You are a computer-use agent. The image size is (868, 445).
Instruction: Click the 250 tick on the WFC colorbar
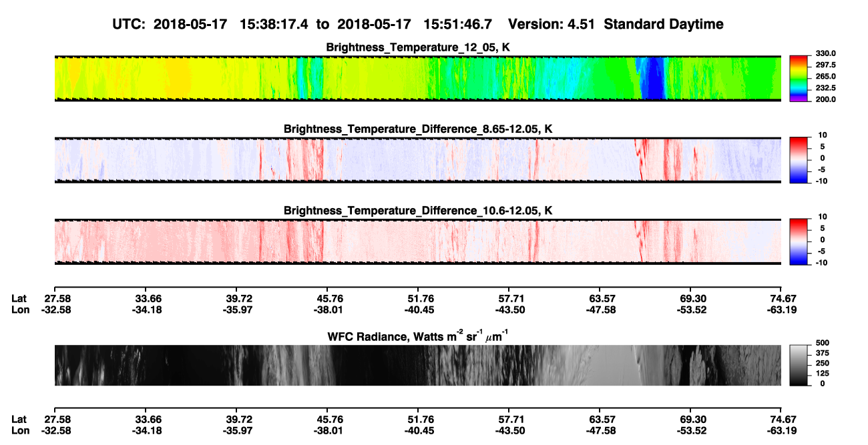tap(822, 363)
